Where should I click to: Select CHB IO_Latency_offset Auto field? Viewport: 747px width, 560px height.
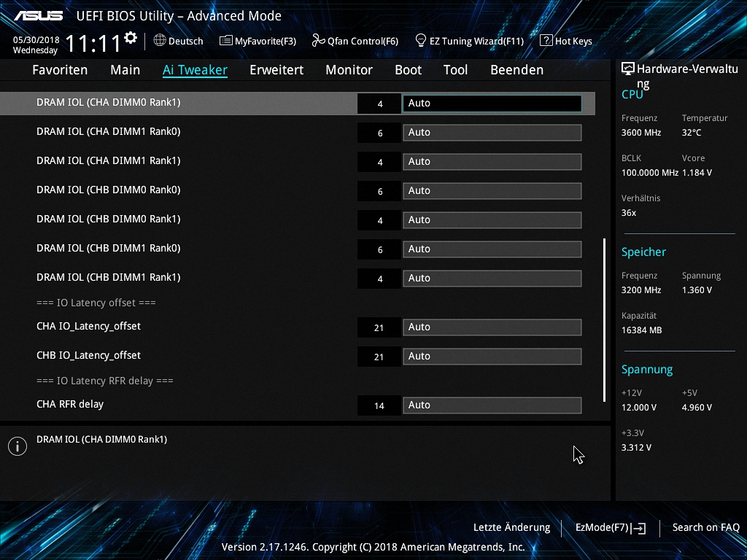point(492,356)
